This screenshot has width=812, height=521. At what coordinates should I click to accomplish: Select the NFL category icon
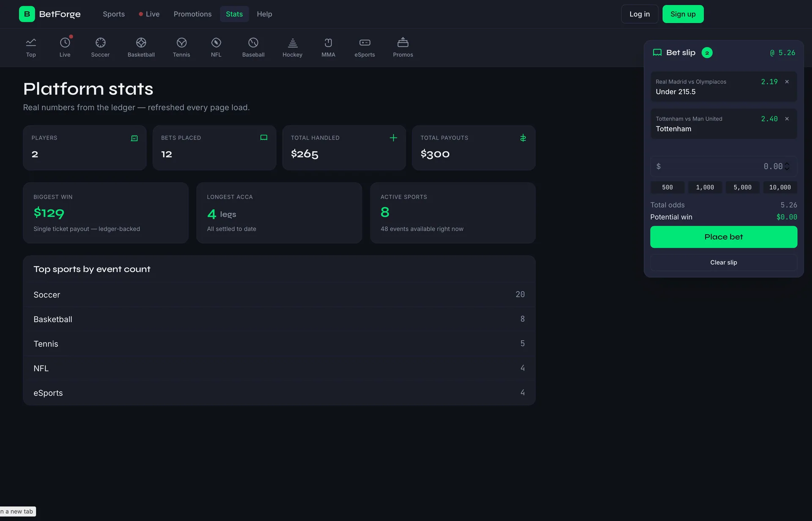[216, 43]
